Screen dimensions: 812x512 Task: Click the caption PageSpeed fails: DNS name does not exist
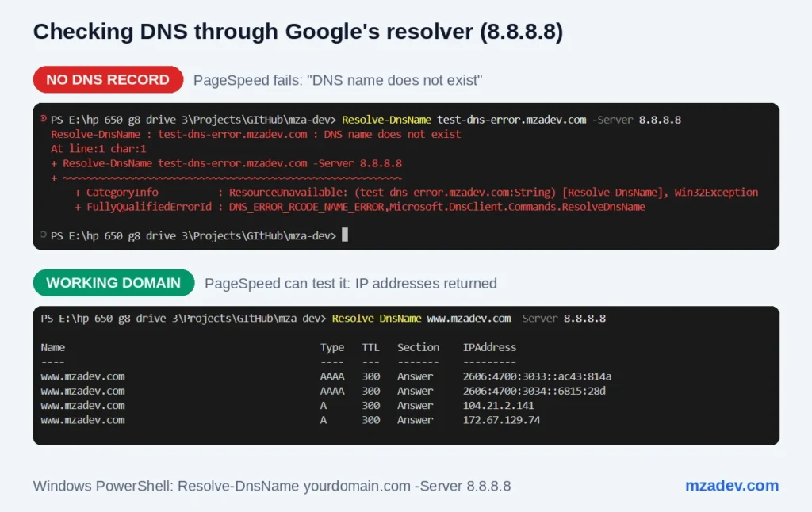coord(338,80)
